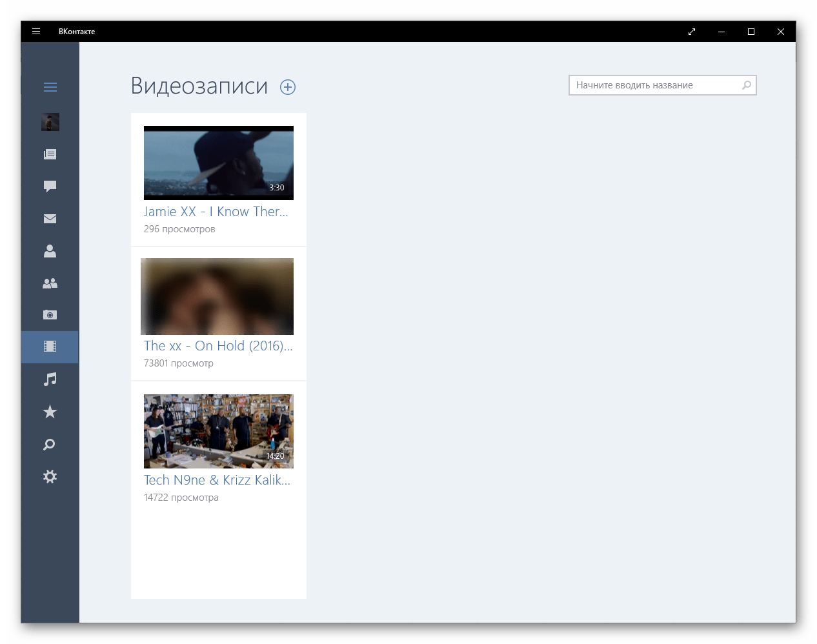The image size is (817, 644).
Task: Click 'Jamie XX - I Know Ther...' title
Action: (x=216, y=212)
